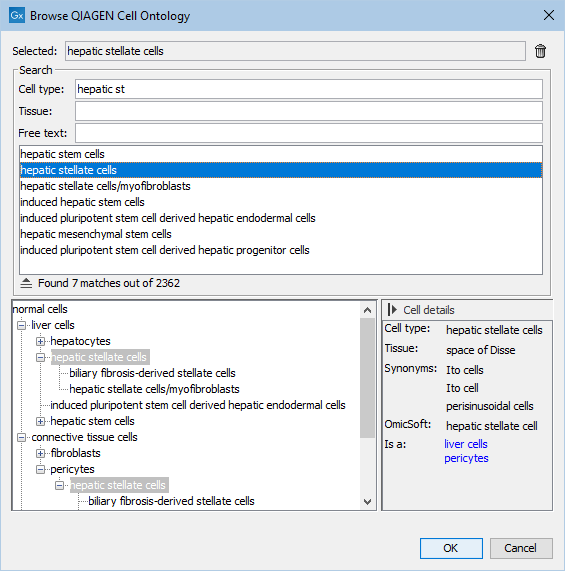Expand the fibroblasts tree node
This screenshot has height=571, width=565.
(x=40, y=453)
